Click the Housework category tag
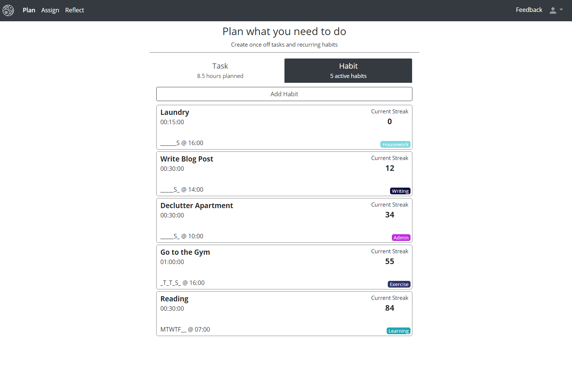Viewport: 572px width, 392px height. [395, 145]
